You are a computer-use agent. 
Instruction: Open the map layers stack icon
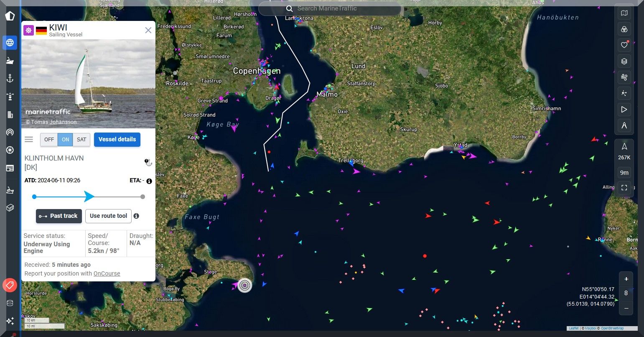tap(624, 61)
